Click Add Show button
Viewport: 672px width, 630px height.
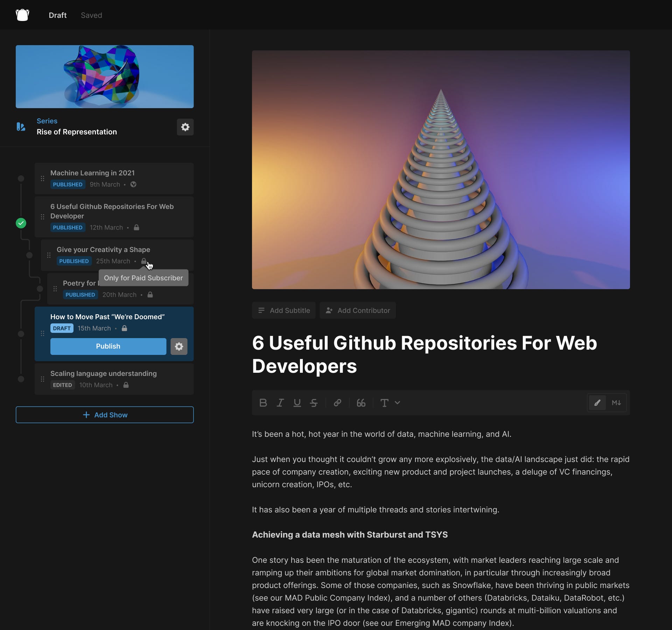pos(105,415)
